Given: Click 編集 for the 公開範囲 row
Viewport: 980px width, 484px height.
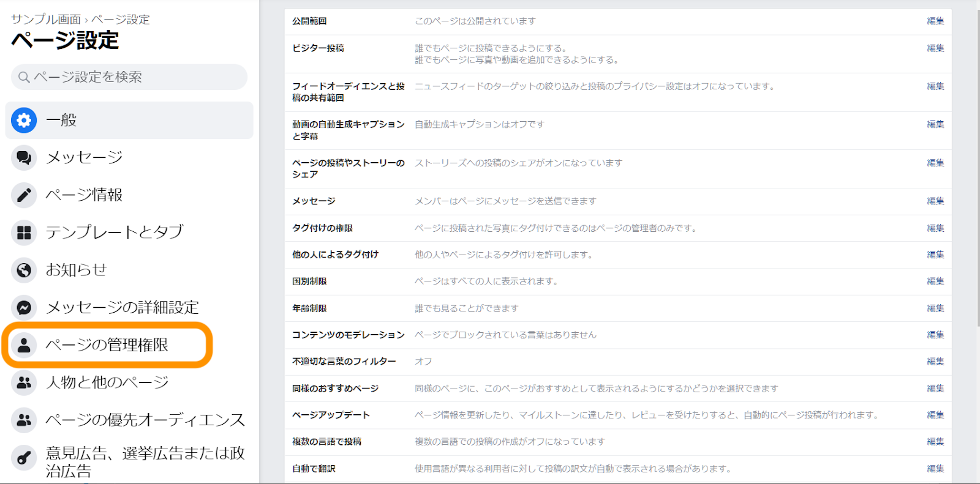Looking at the screenshot, I should [935, 21].
